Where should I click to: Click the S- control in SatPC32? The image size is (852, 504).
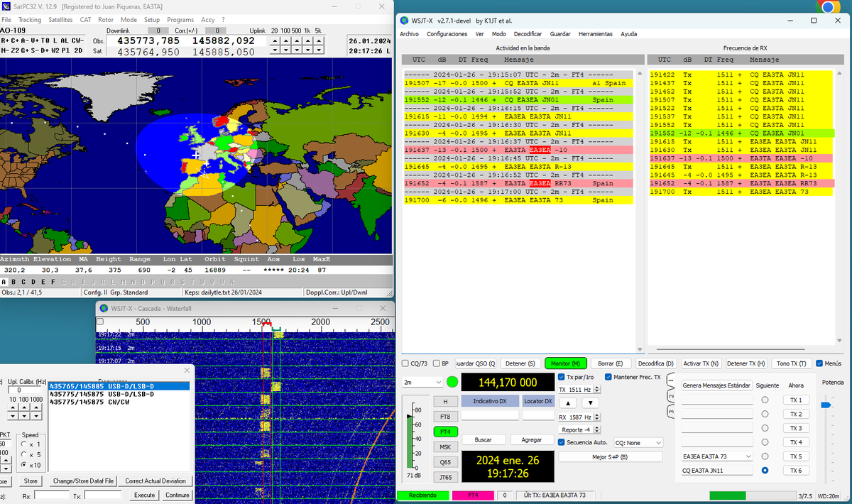[x=35, y=50]
